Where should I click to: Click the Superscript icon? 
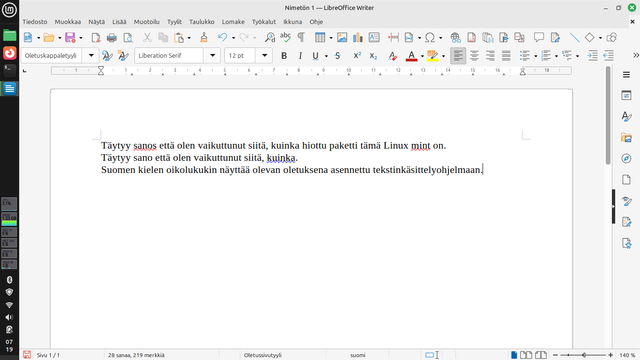357,56
